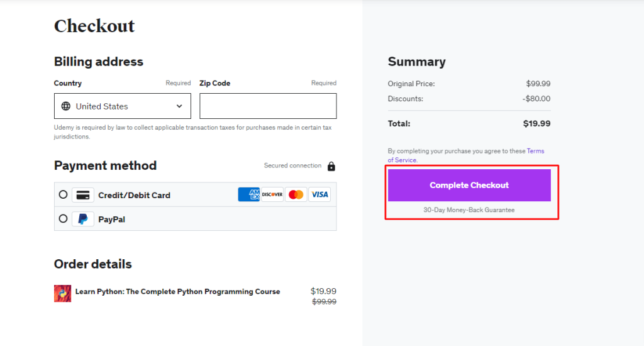The width and height of the screenshot is (644, 346).
Task: Click the globe icon in Country field
Action: pyautogui.click(x=66, y=106)
